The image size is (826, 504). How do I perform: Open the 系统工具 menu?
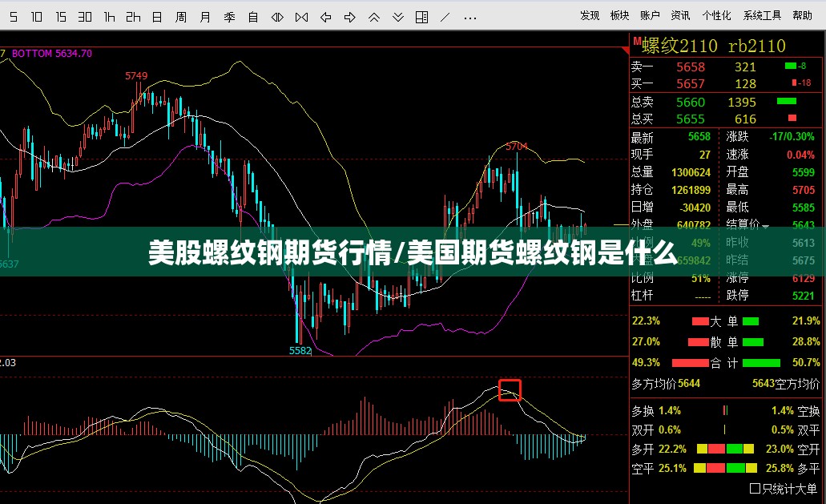pyautogui.click(x=762, y=15)
